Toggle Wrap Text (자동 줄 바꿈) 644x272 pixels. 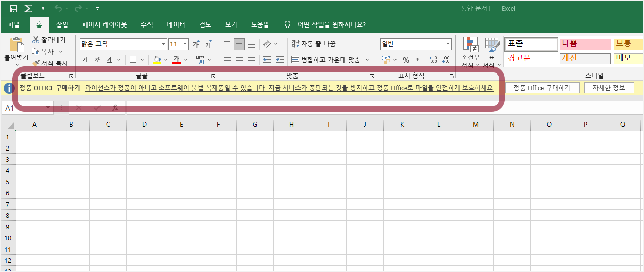[x=313, y=44]
